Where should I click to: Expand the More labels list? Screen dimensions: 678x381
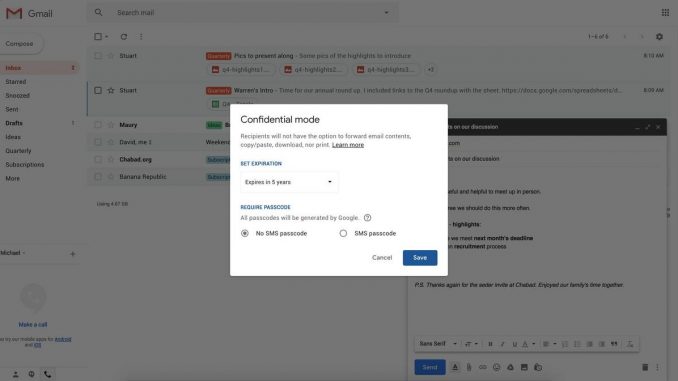[13, 179]
